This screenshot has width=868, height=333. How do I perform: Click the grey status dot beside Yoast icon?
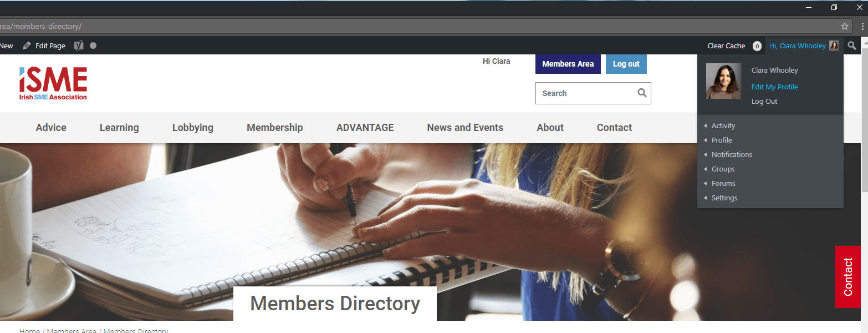[x=93, y=46]
